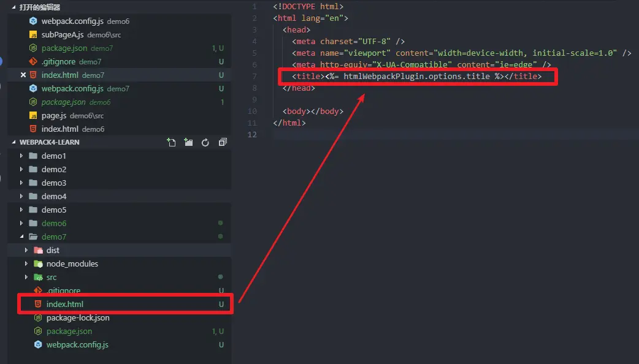639x364 pixels.
Task: Open webpack.config.js demo6 in open editors
Action: click(x=120, y=21)
